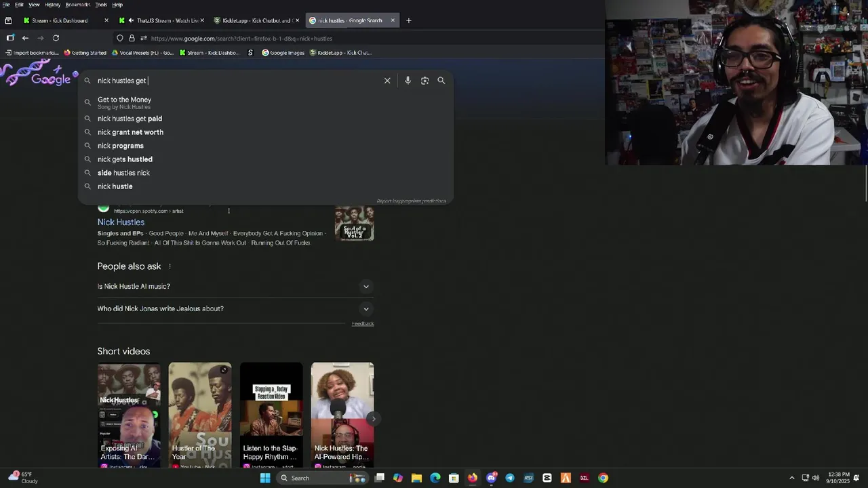Open 'Vocal Presets (FL)' bookmark

(x=142, y=53)
